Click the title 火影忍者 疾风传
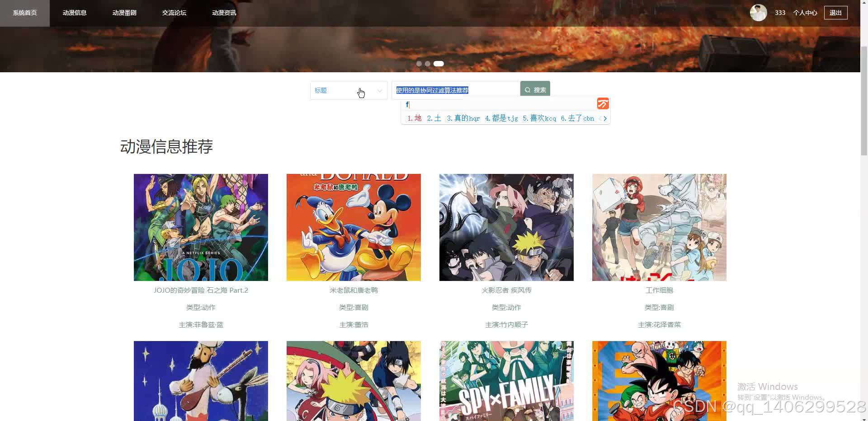 pos(506,290)
